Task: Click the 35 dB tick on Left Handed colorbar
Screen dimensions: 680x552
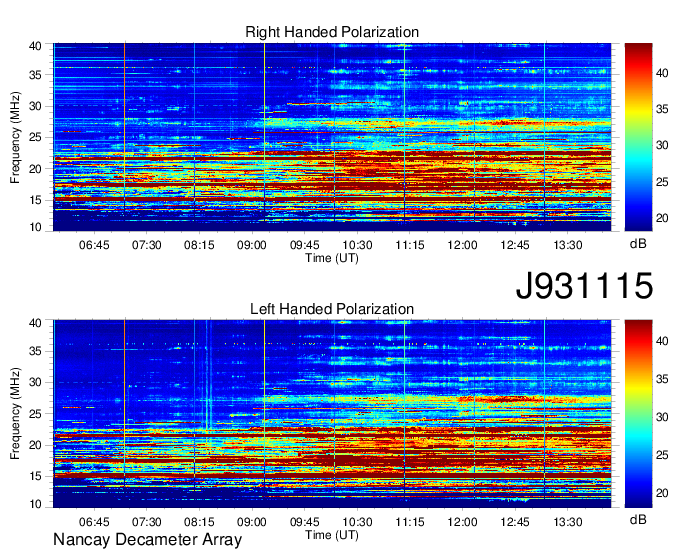Action: (662, 379)
